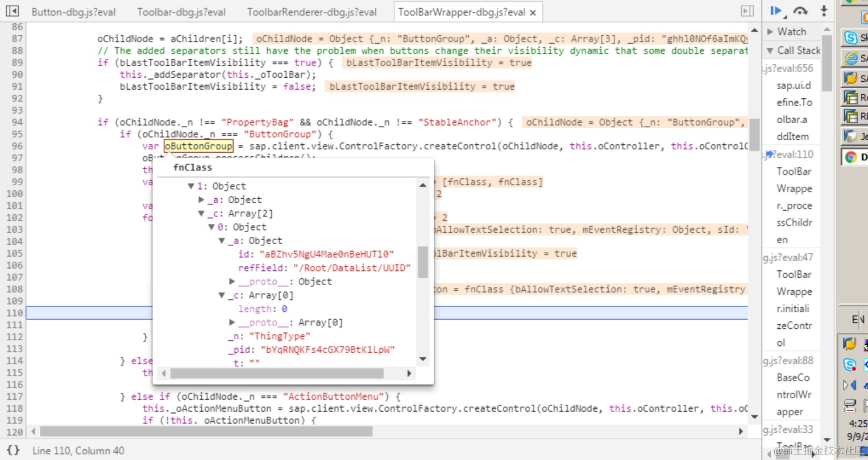Expand the "__proto__: Array[0]" node
Viewport: 868px width, 460px height.
pyautogui.click(x=232, y=323)
